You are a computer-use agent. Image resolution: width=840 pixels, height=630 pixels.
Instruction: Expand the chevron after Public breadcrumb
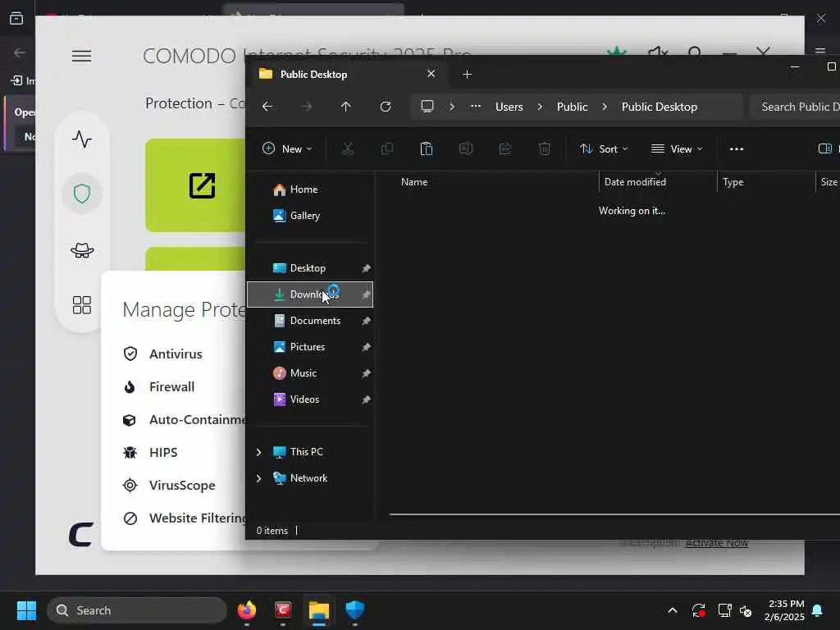coord(605,107)
